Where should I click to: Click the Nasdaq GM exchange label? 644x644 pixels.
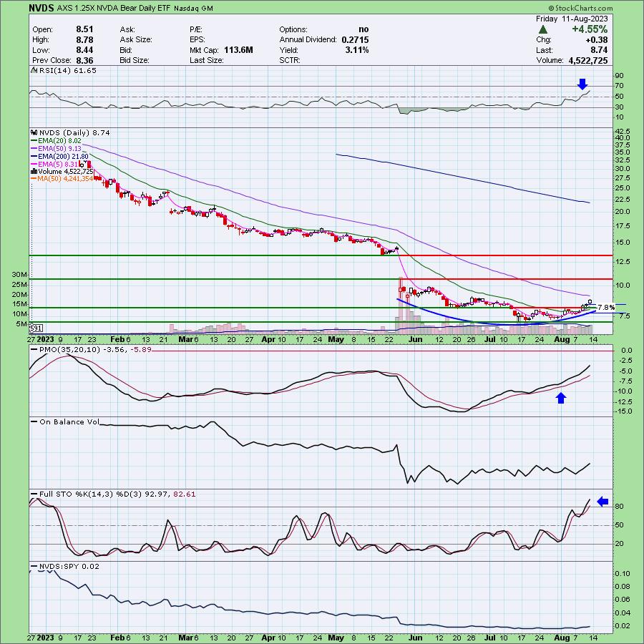pos(193,8)
